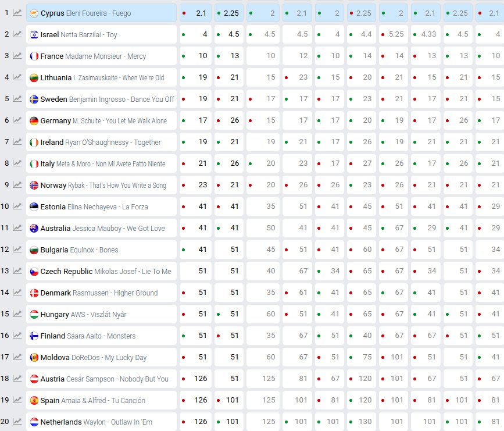Click the chart icon beside Israel's row

17,34
